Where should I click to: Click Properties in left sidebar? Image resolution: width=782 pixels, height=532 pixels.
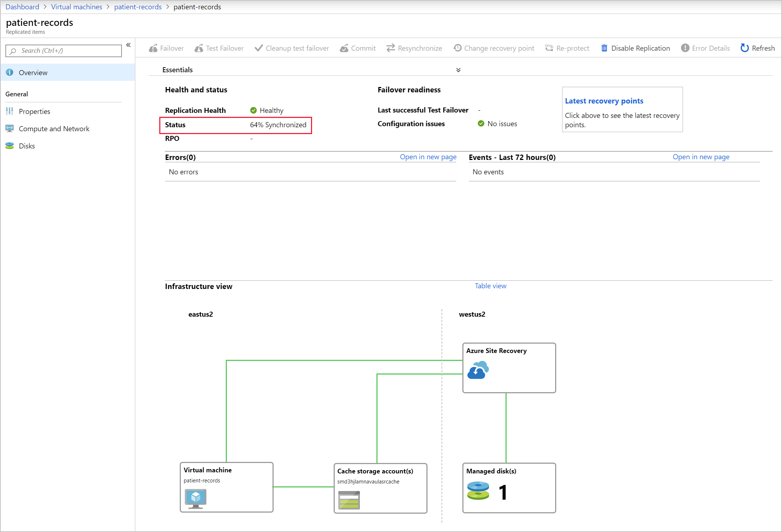click(34, 110)
